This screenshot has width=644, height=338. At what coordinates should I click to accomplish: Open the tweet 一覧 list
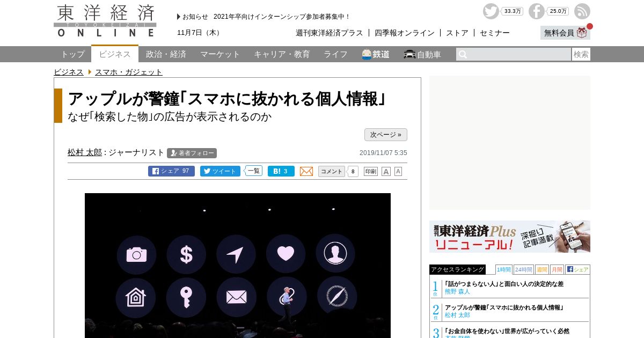pyautogui.click(x=253, y=171)
